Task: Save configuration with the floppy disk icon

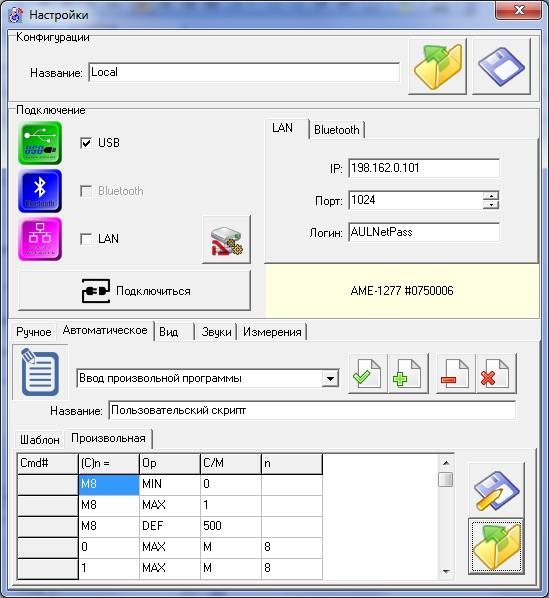Action: [501, 66]
